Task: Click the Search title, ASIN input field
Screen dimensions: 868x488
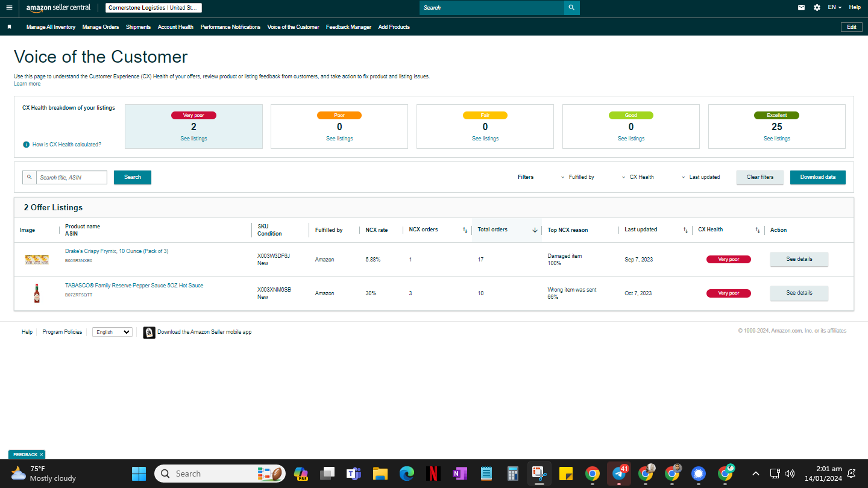Action: coord(72,177)
